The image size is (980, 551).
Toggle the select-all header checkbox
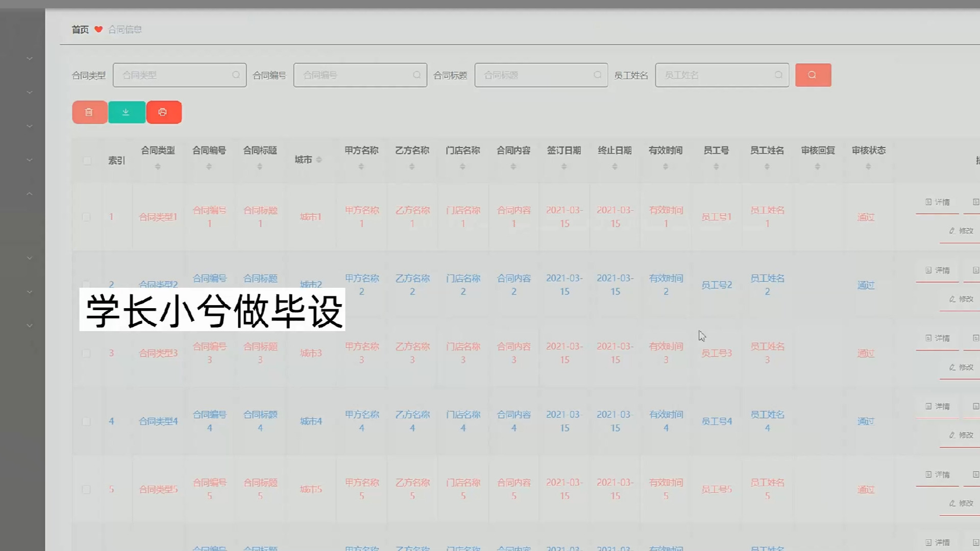87,160
